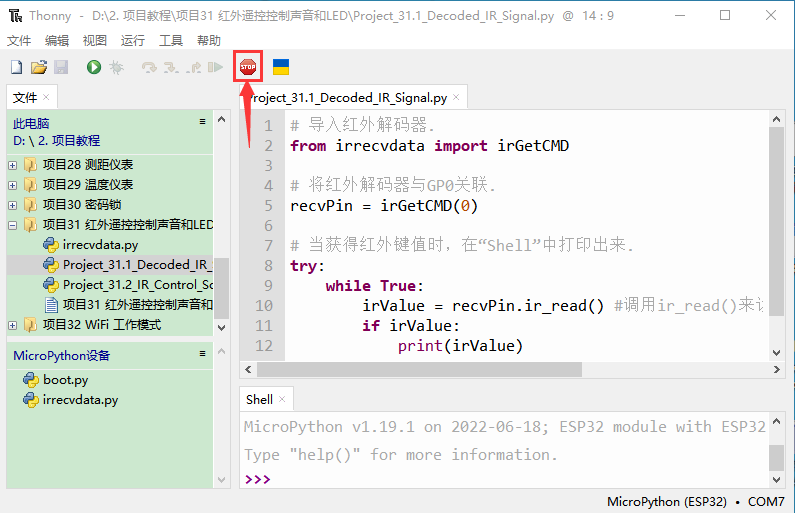Click the D: \ 2. 项目教程 path link
The image size is (795, 513).
(57, 141)
